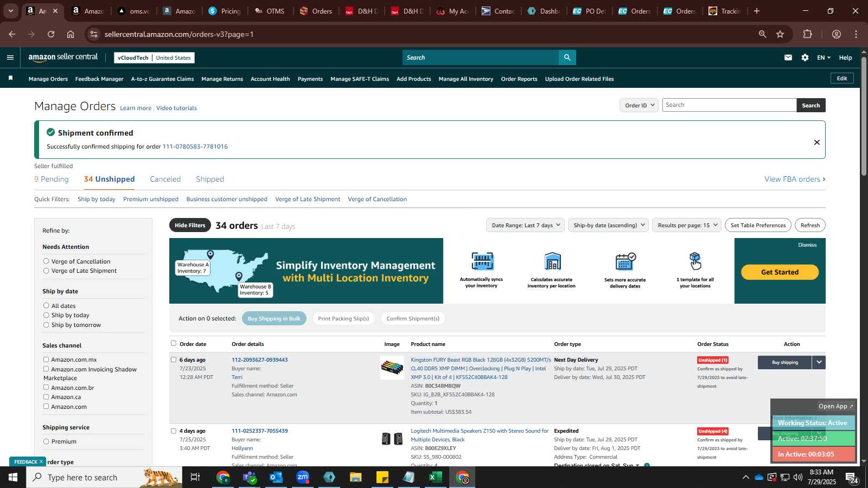Open Manage Returns in navigation bar
This screenshot has width=868, height=488.
pos(222,79)
